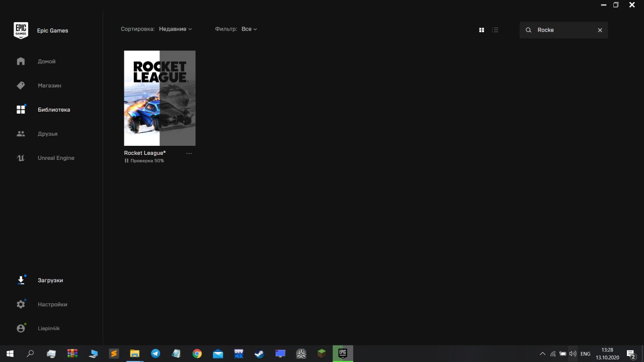Screen dimensions: 644x362
Task: Open the Mail app from taskbar
Action: [x=218, y=353]
